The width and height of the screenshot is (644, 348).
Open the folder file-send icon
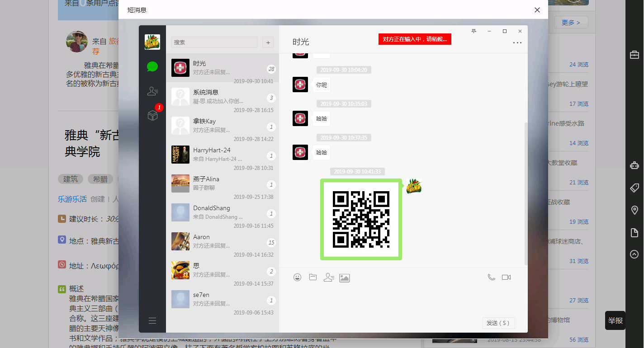click(x=313, y=277)
